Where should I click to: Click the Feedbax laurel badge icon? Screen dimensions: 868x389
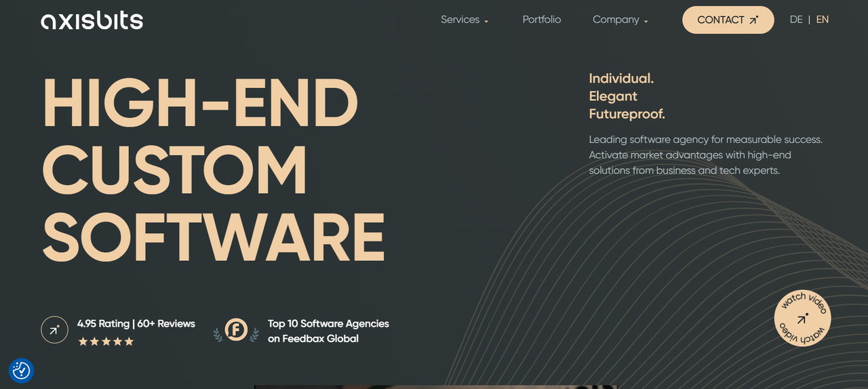(x=236, y=330)
